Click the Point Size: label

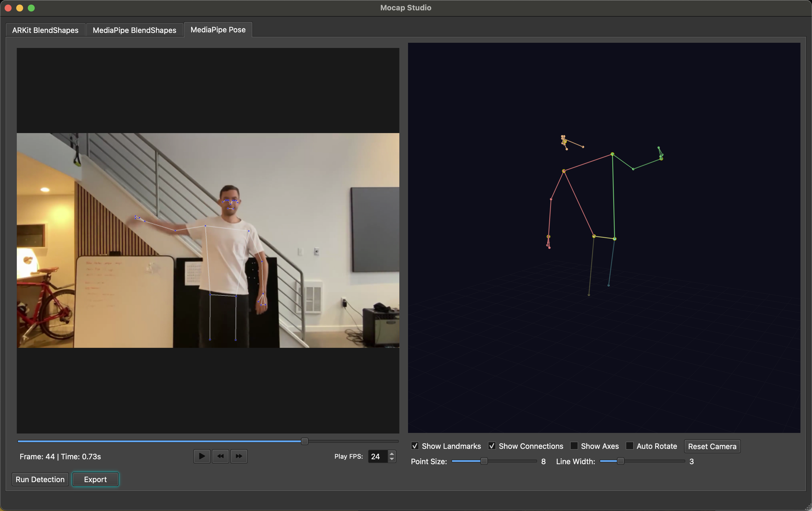429,461
